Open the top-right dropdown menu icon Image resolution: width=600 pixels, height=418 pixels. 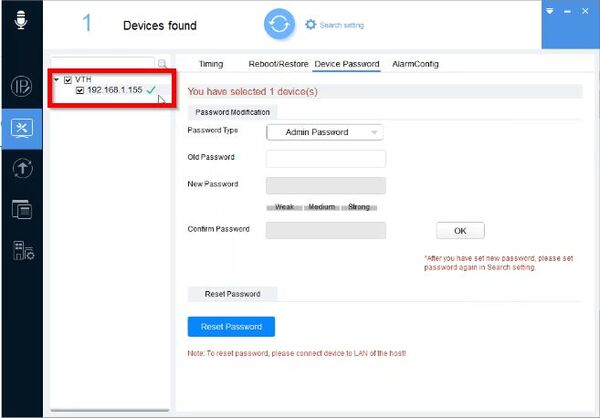[549, 11]
